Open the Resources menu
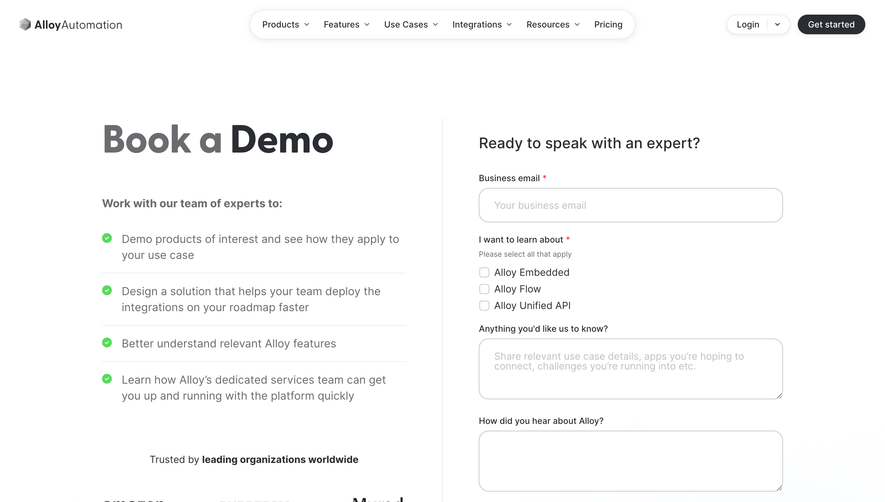This screenshot has width=885, height=502. click(x=553, y=25)
